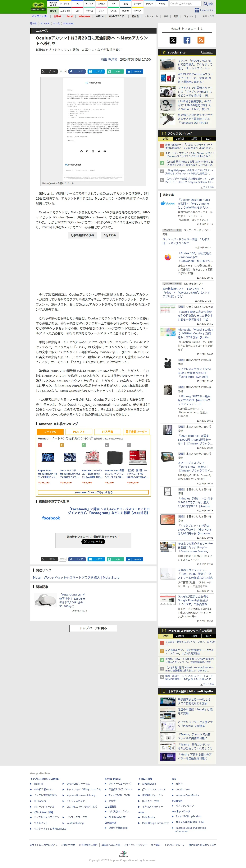
Task: Open the 7-Zip ranking article ranked number 1
Action: 189,146
